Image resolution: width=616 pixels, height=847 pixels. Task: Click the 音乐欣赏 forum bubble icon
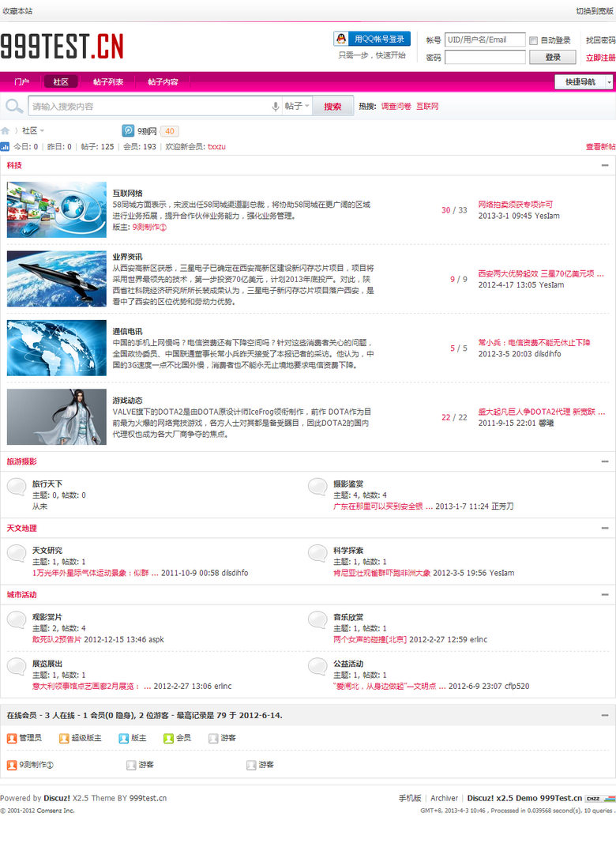[x=317, y=619]
